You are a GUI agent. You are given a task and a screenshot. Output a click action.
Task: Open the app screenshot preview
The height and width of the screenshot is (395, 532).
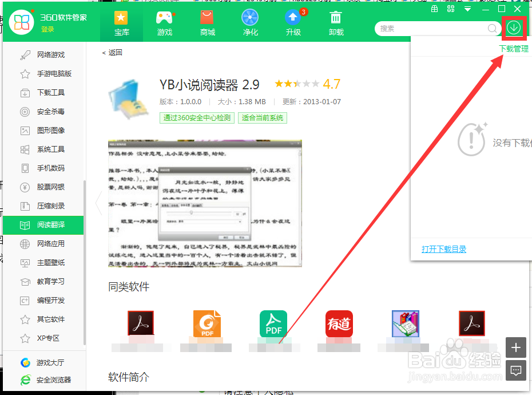[x=205, y=203]
